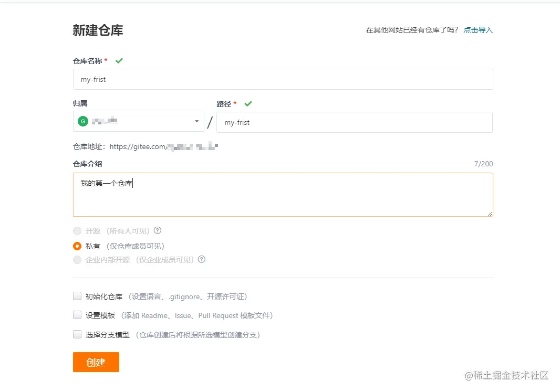The height and width of the screenshot is (392, 560).
Task: Click the help icon beside 企业内部开源
Action: (202, 259)
